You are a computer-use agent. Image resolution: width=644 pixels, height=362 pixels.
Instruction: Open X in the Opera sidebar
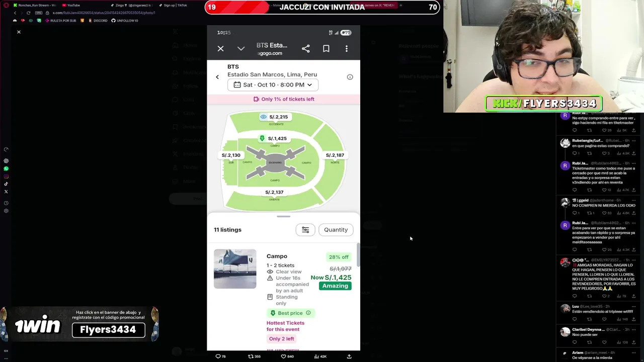click(6, 192)
